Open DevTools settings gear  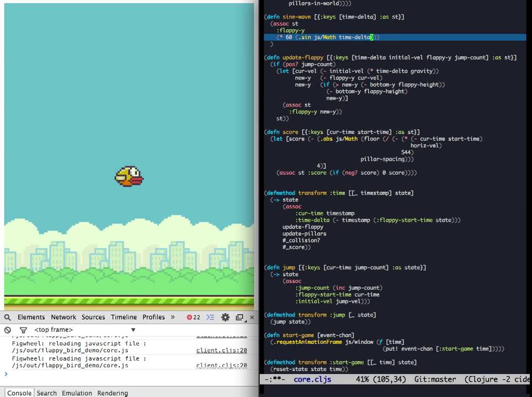point(225,318)
